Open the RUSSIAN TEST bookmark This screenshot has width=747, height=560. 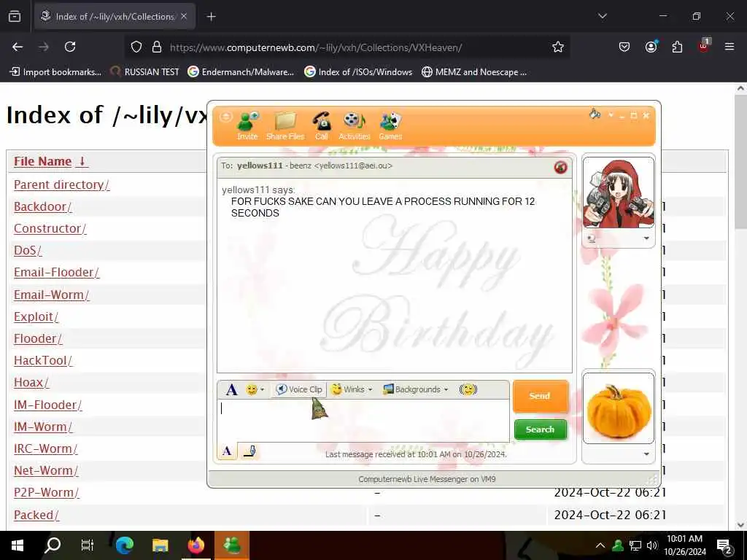(145, 72)
